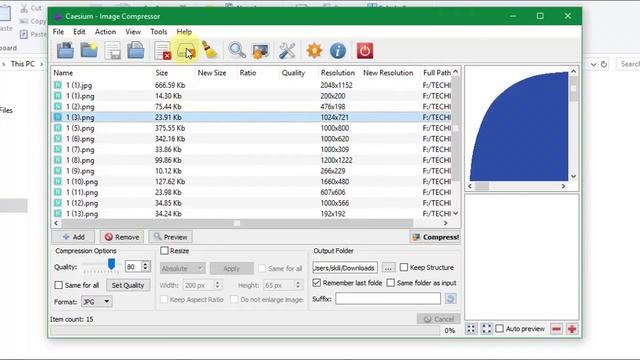
Task: Open the Help menu
Action: coord(184,31)
